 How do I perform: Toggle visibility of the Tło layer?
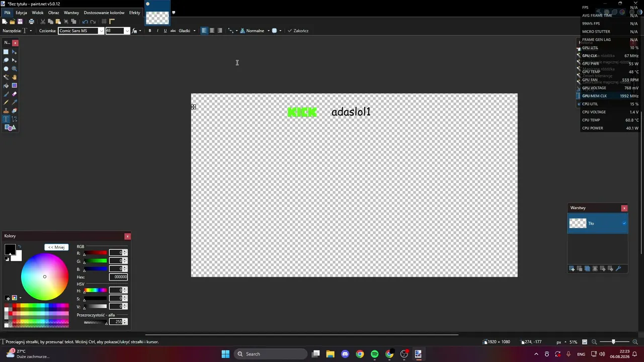pos(624,223)
